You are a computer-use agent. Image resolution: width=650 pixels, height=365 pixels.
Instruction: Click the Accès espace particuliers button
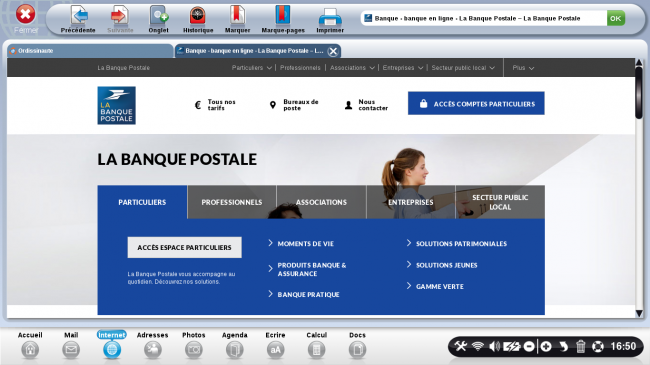(184, 248)
